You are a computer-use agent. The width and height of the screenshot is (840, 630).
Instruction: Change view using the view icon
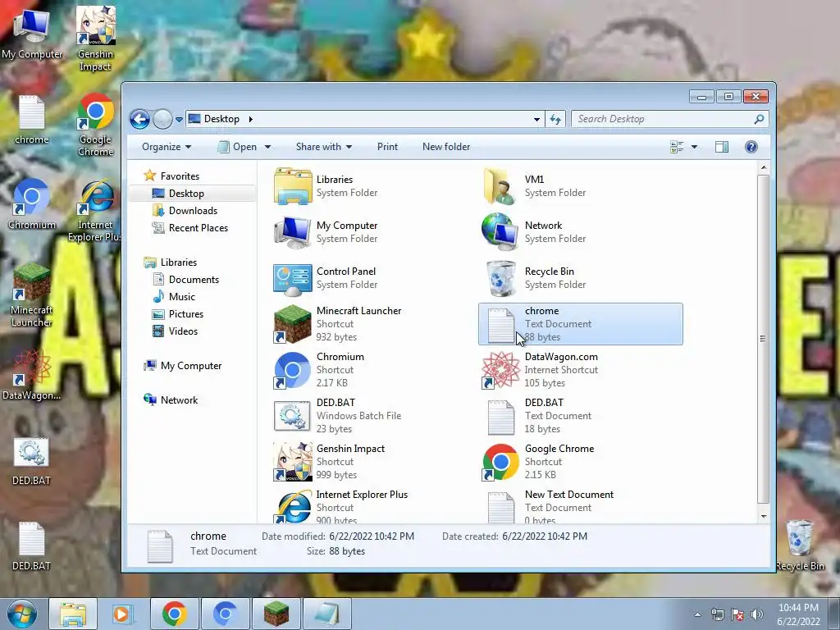point(677,147)
